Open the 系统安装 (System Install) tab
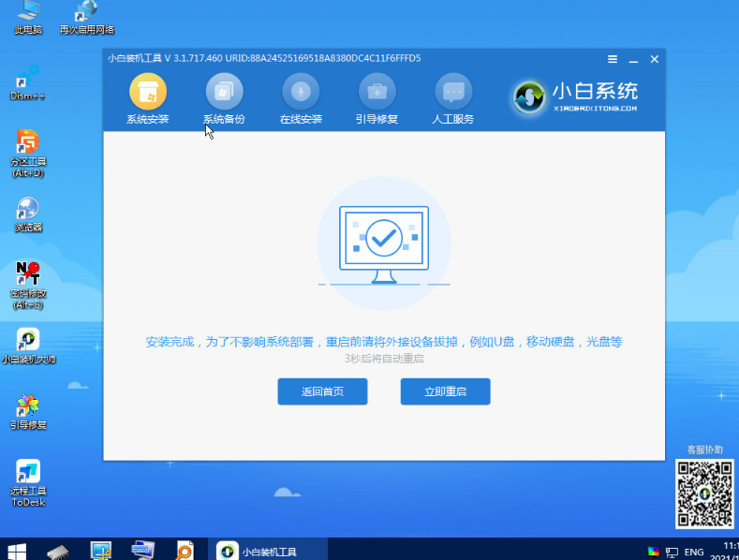Viewport: 739px width, 560px height. click(x=147, y=99)
